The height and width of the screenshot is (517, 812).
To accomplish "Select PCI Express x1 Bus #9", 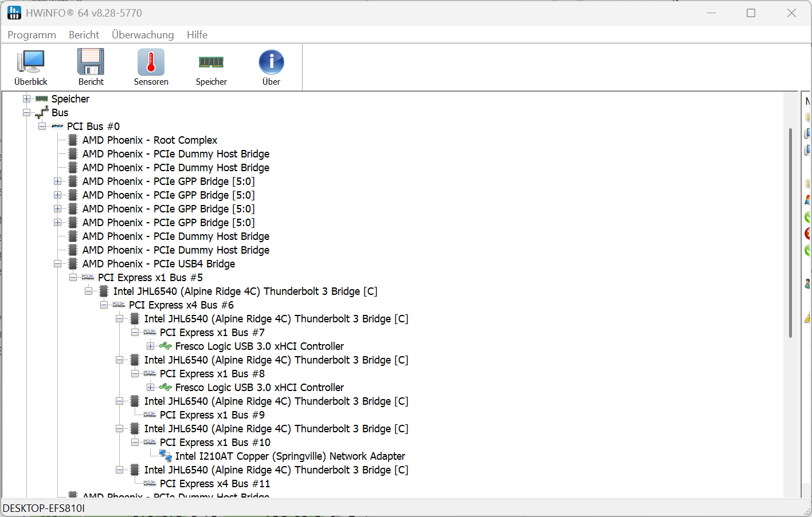I will pyautogui.click(x=212, y=415).
